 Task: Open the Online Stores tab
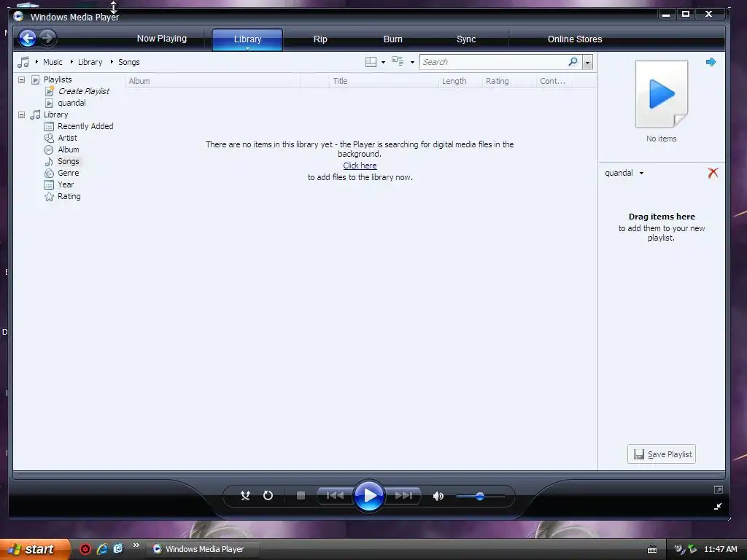[x=575, y=39]
